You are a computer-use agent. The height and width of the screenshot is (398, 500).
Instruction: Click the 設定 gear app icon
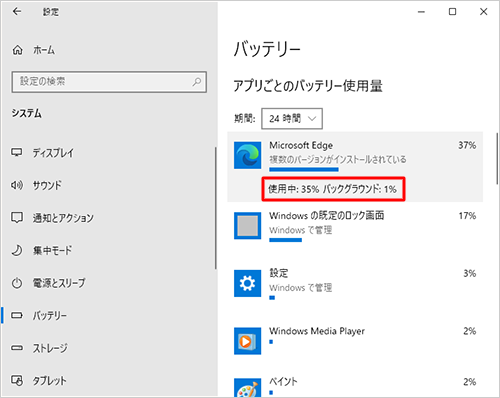click(x=247, y=283)
